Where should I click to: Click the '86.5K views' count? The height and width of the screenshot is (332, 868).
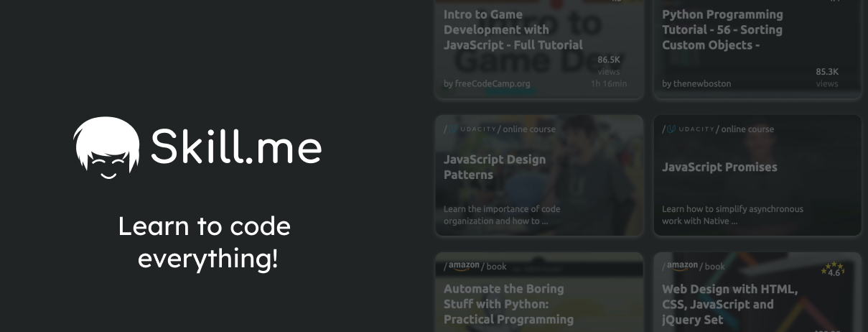[608, 65]
